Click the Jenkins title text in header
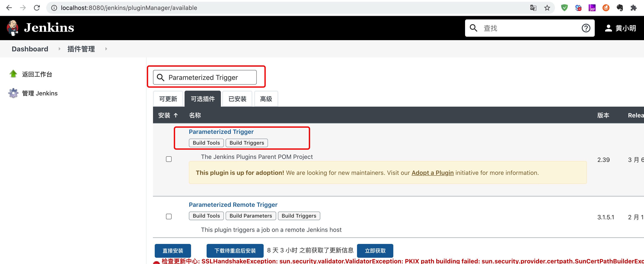644x264 pixels. coord(49,27)
